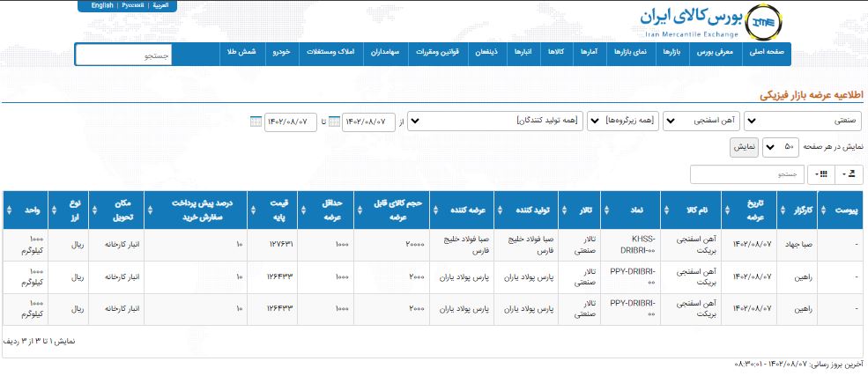Click نمایش ۱ تا ۳ از ۳ ردیف text

click(x=40, y=341)
